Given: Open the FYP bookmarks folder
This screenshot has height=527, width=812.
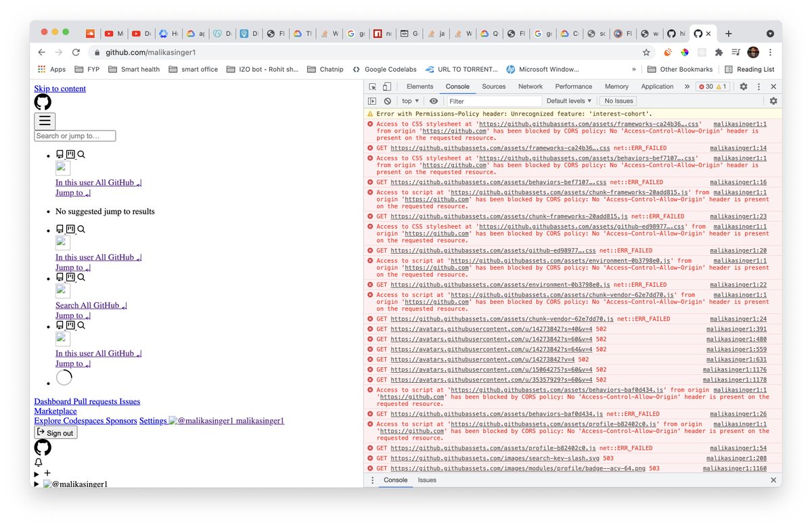Looking at the screenshot, I should (x=87, y=69).
